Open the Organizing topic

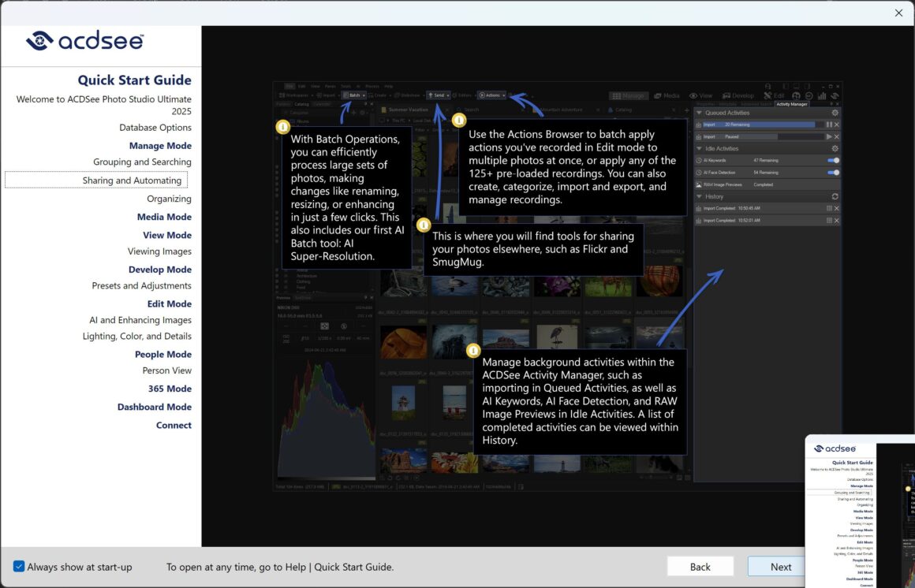click(170, 199)
